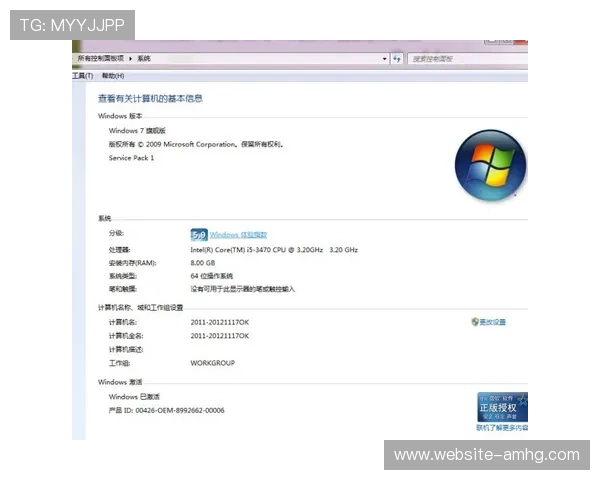
Task: Click the Service Pack 1 text
Action: coord(131,158)
